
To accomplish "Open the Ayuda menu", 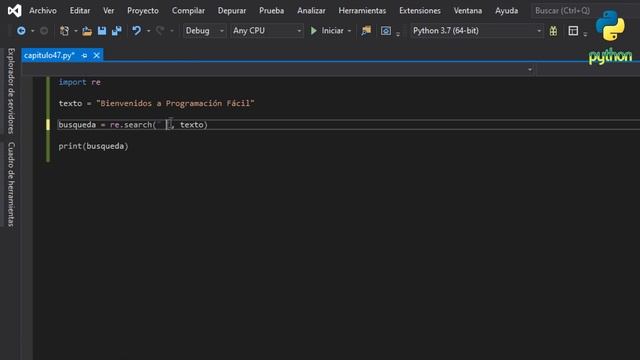I will [x=507, y=11].
